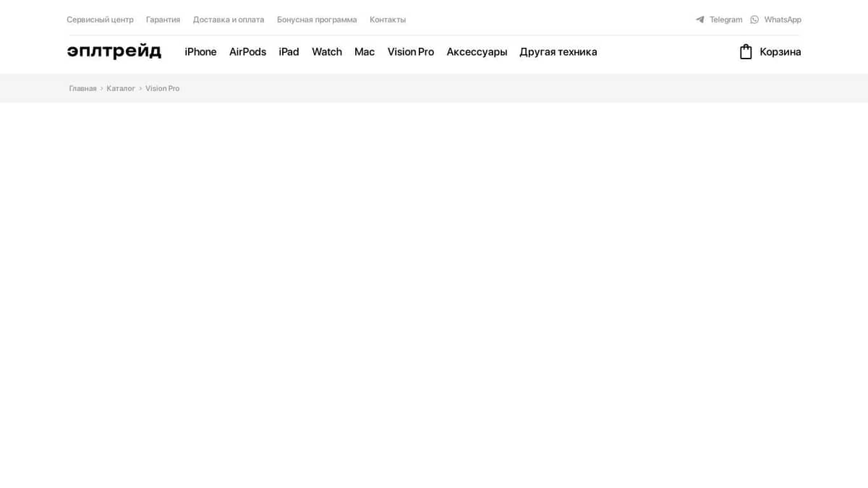Open the AirPods category
This screenshot has height=488, width=868.
[x=247, y=52]
